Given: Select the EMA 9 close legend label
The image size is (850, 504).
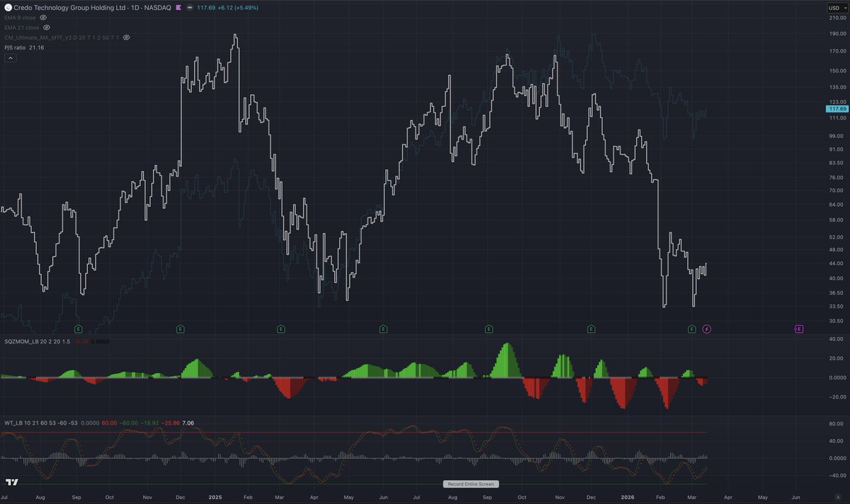Looking at the screenshot, I should pyautogui.click(x=21, y=17).
